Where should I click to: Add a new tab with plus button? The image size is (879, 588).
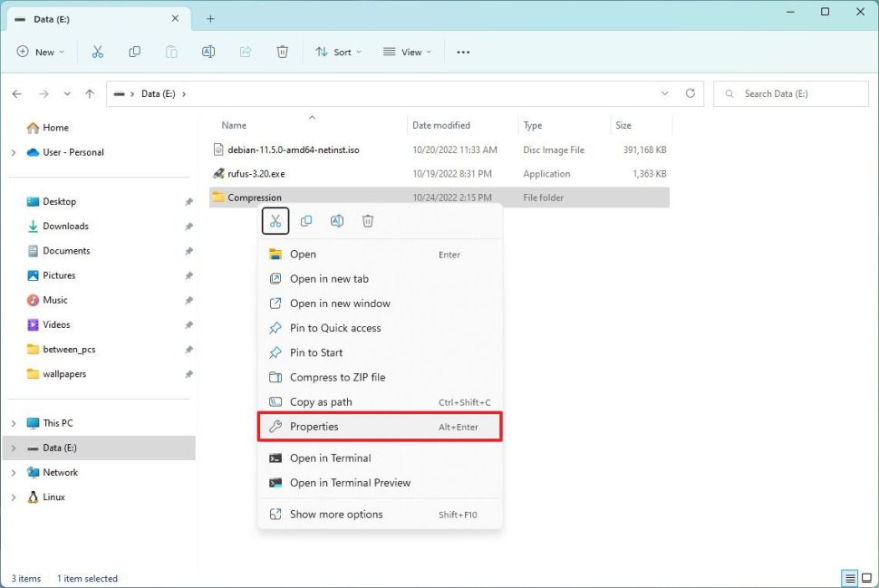pos(210,18)
